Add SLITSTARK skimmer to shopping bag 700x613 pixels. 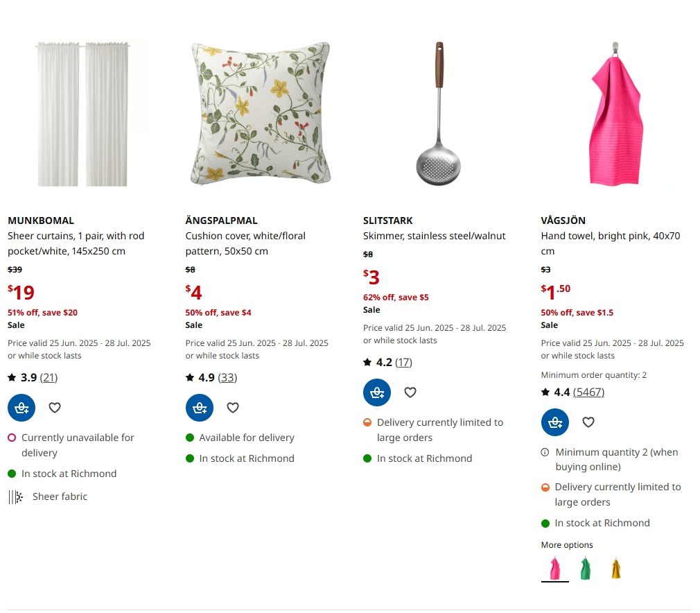point(377,392)
